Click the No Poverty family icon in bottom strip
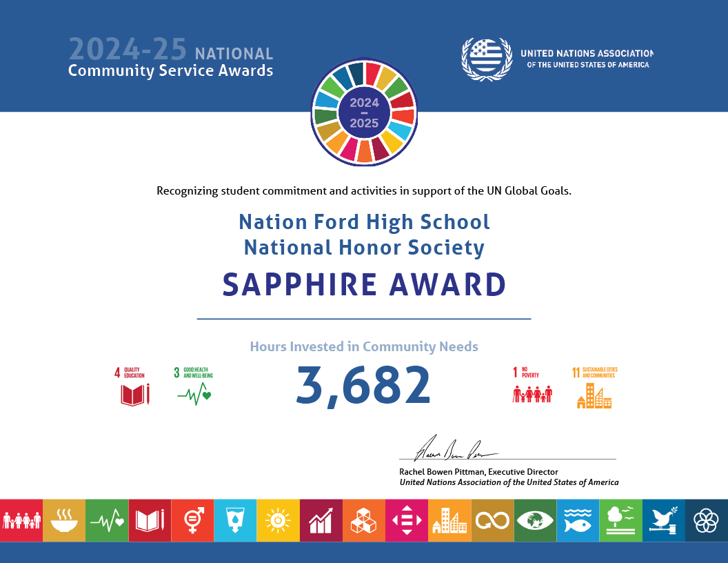 point(21,520)
